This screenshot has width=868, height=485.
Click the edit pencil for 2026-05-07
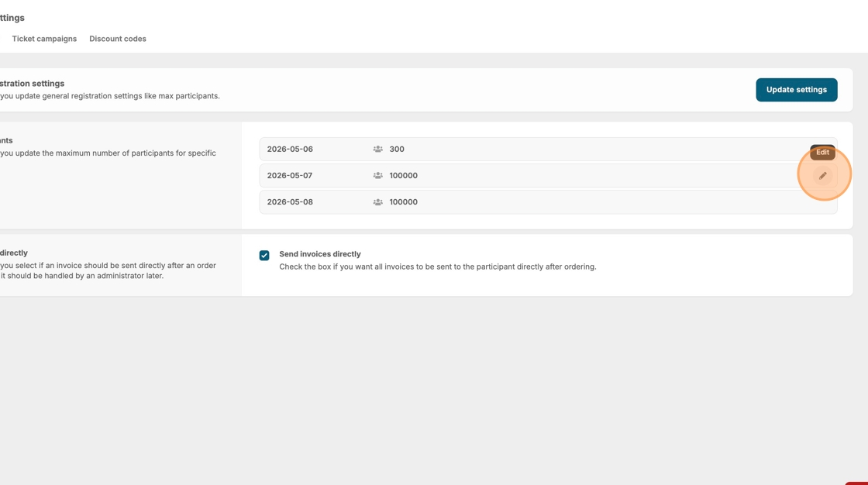[x=822, y=176]
